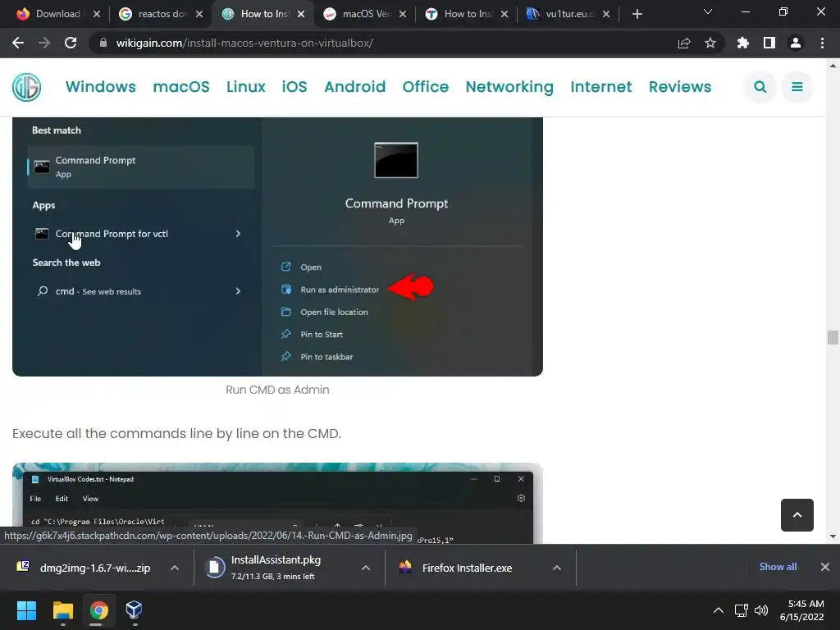Image resolution: width=840 pixels, height=630 pixels.
Task: Go to the Internet section
Action: coord(601,87)
